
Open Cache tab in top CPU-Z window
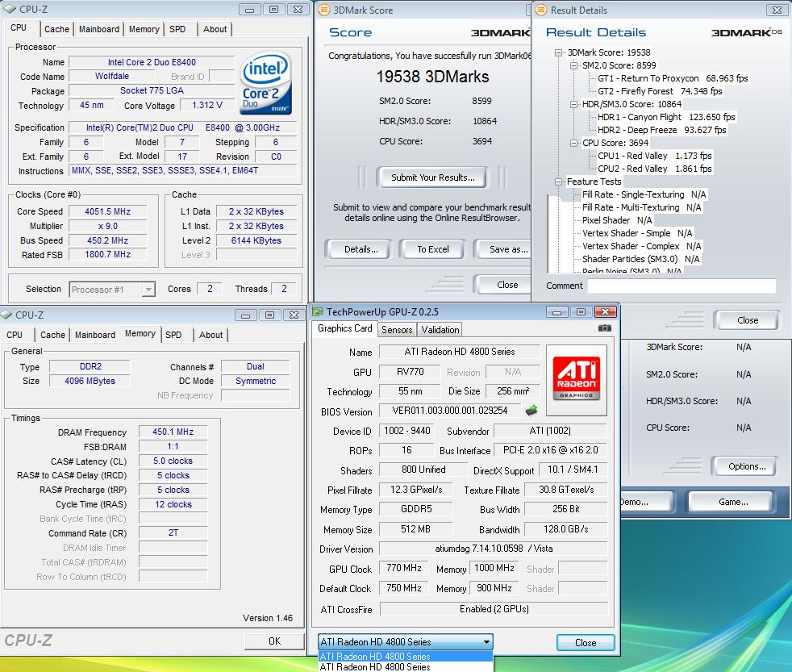coord(56,29)
